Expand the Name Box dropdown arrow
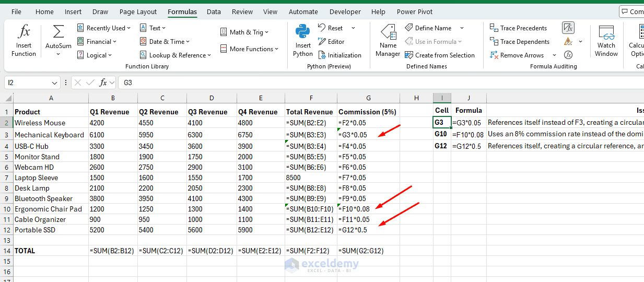The image size is (644, 282). (55, 83)
